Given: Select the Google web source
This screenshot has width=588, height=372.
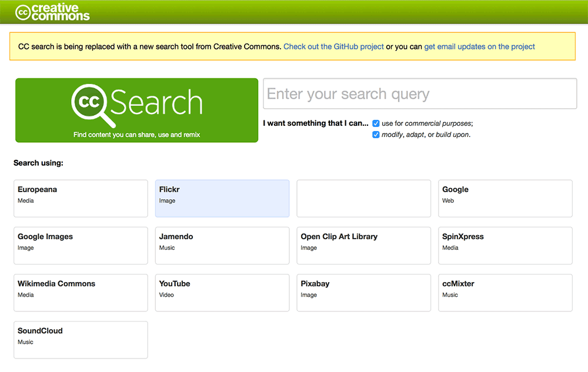Looking at the screenshot, I should tap(505, 199).
